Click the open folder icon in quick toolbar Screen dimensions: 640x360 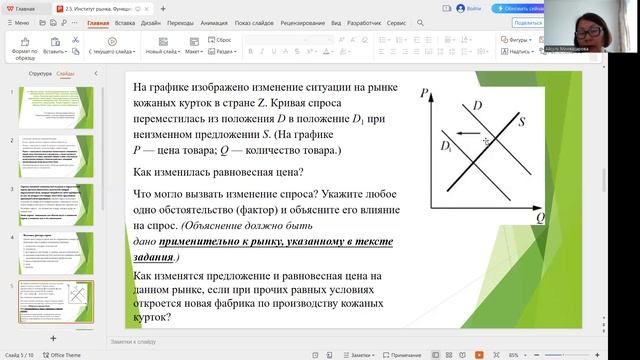click(42, 23)
